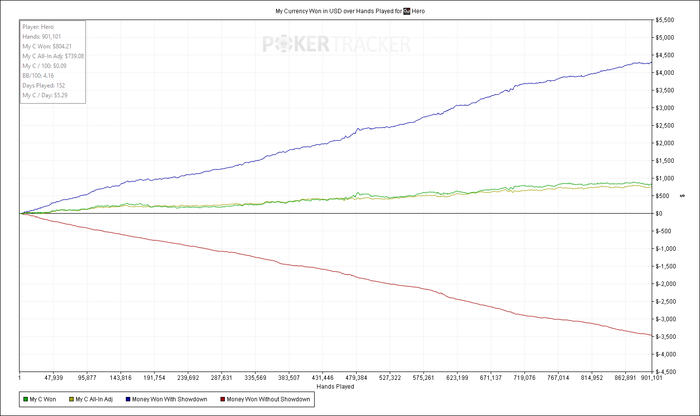
Task: Click the x-axis label 191,754
Action: pos(154,378)
